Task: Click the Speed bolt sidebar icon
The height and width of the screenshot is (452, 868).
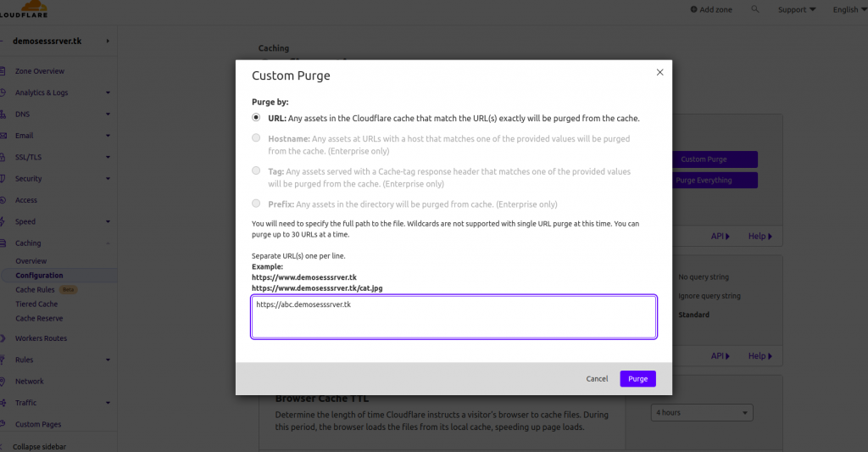Action: point(3,221)
